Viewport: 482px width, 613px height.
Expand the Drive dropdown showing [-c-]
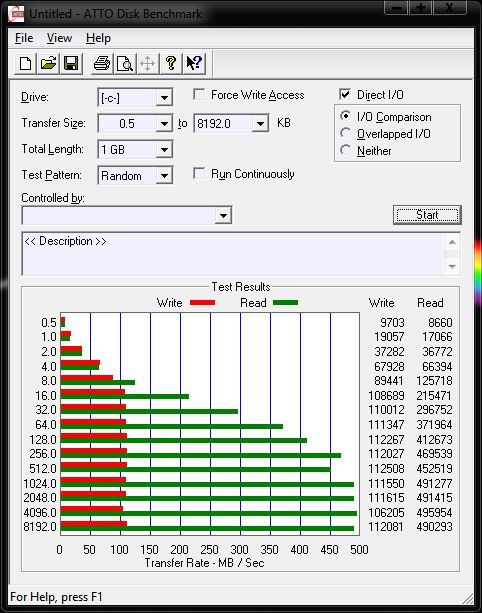[x=164, y=97]
